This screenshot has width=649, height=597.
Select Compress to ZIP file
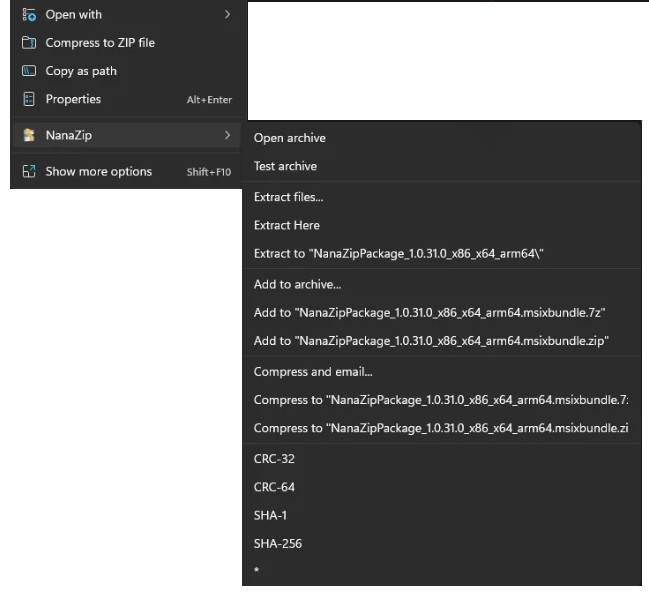pos(126,43)
